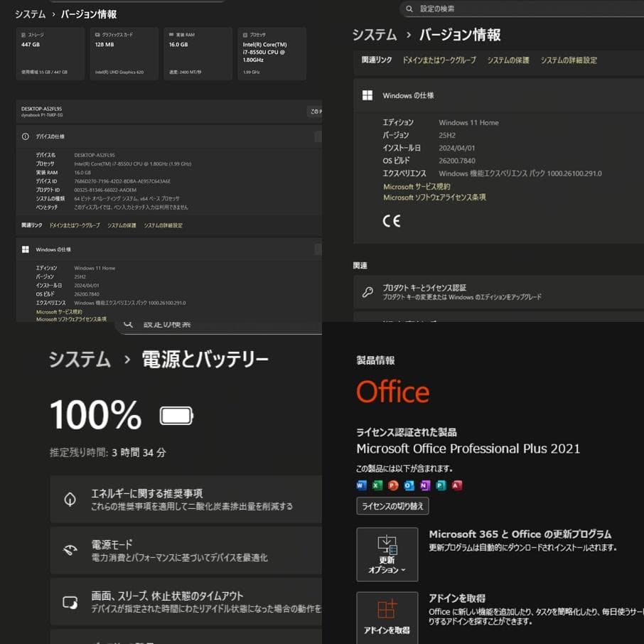This screenshot has height=644, width=644.
Task: Click the battery icon next to 100%
Action: tap(176, 416)
